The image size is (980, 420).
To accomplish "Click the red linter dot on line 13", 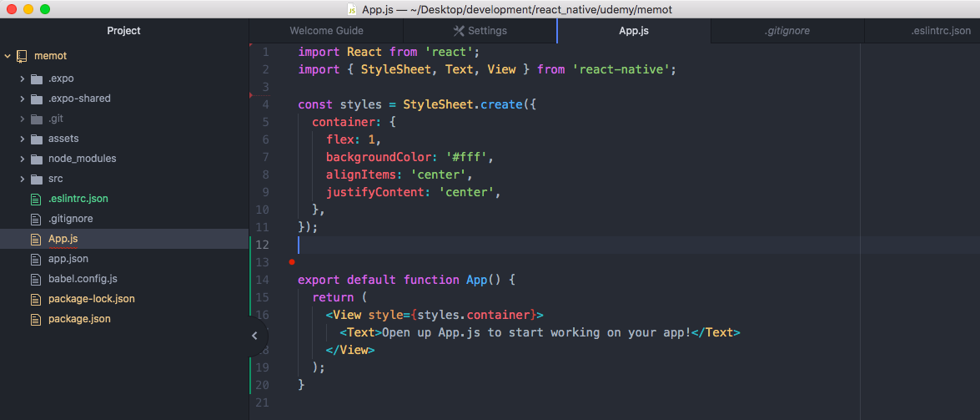I will click(x=291, y=262).
